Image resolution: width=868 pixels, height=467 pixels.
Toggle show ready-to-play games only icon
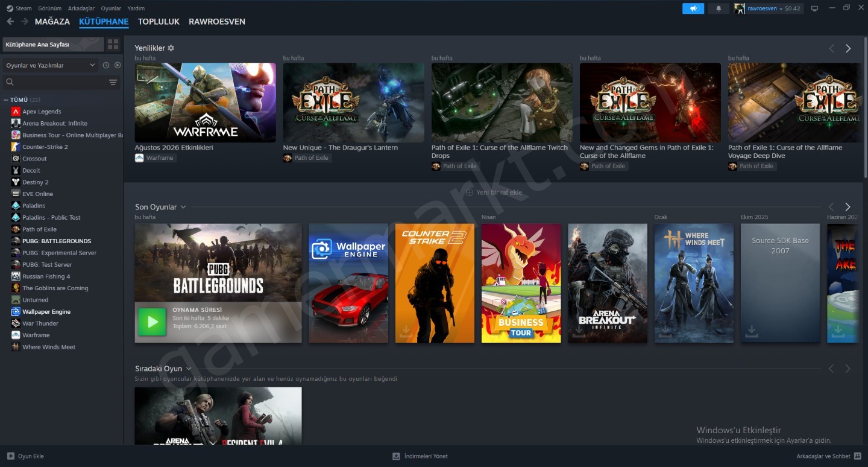(118, 65)
